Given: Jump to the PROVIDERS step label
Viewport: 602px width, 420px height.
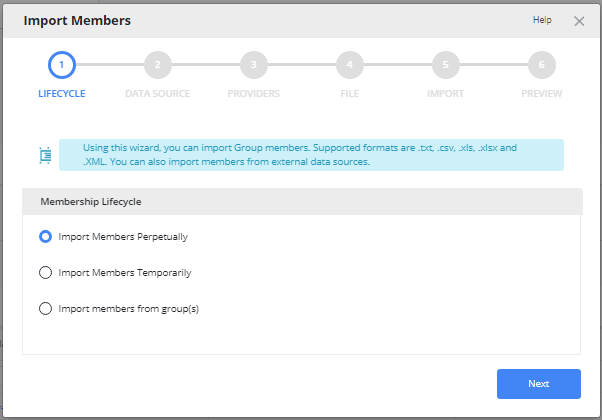Looking at the screenshot, I should point(253,94).
